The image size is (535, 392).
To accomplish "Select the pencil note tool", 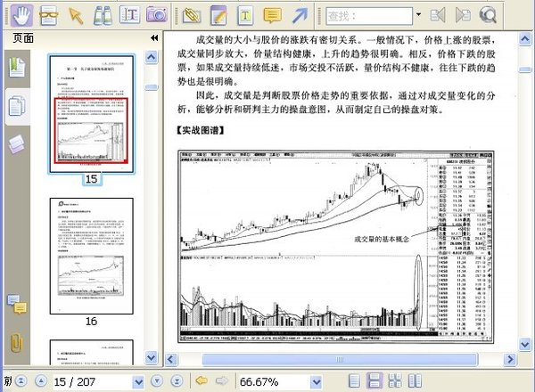I will tap(218, 16).
